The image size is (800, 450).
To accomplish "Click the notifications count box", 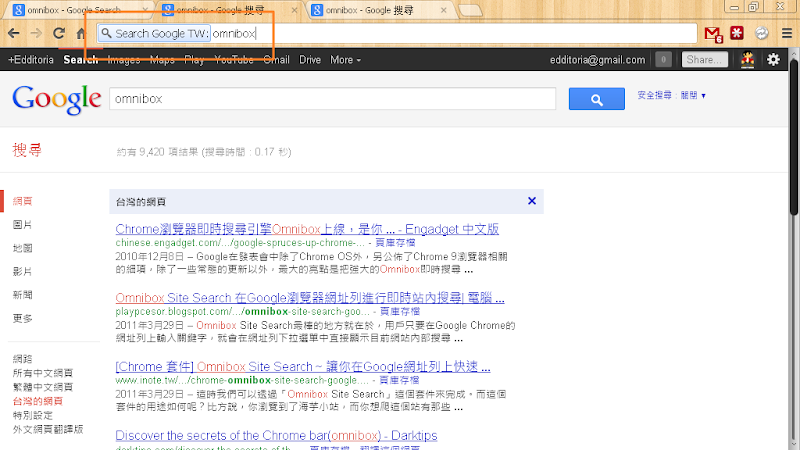I will coord(663,60).
